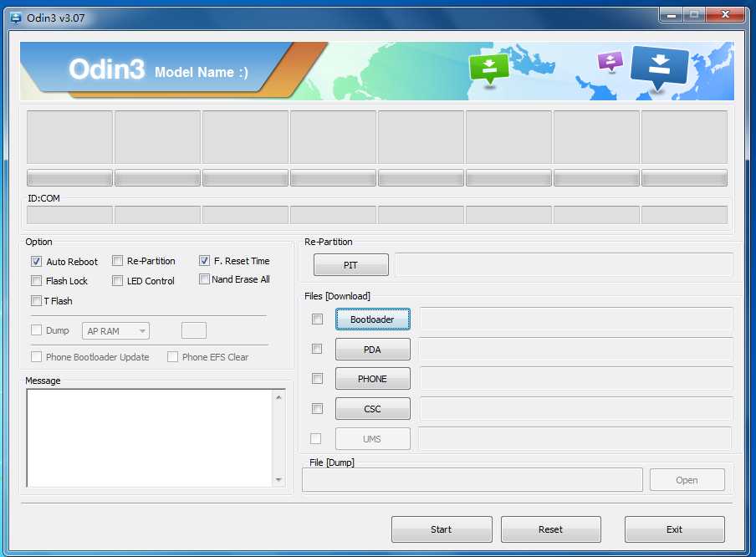Minimize the Odin3 window
Screen dimensions: 756x557
(x=672, y=15)
